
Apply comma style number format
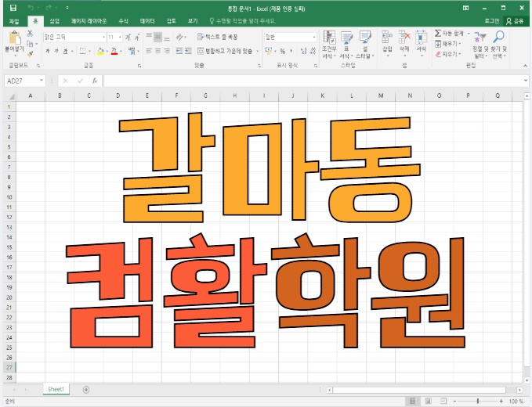291,51
